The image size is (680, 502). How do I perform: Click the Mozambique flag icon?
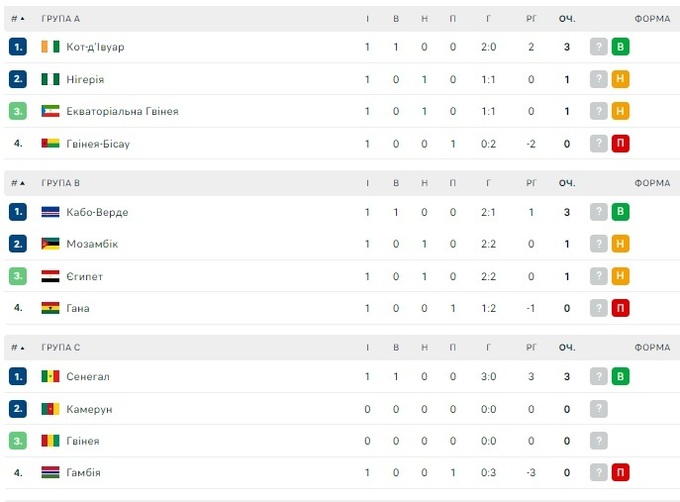point(50,244)
